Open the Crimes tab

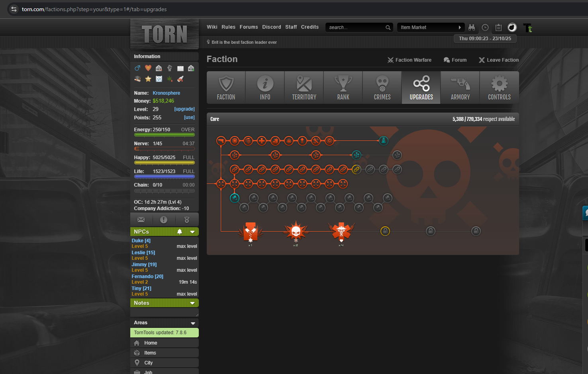pyautogui.click(x=382, y=88)
